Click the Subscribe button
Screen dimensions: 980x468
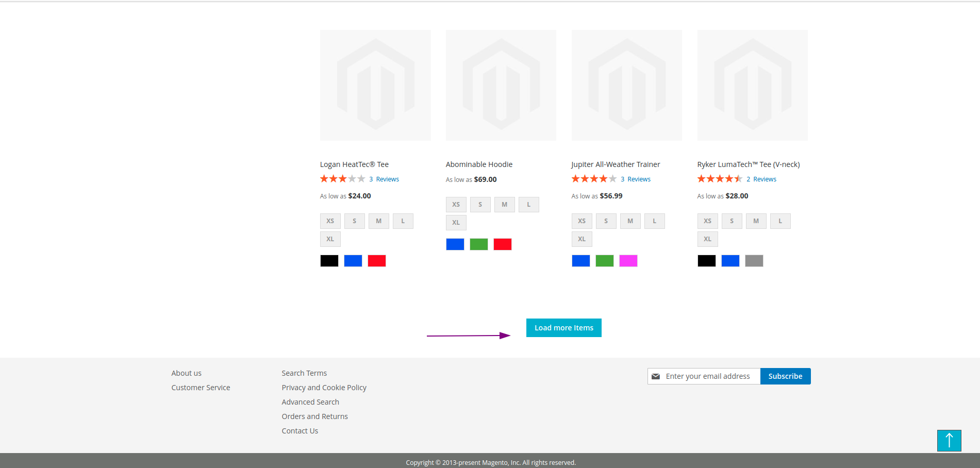(x=785, y=376)
